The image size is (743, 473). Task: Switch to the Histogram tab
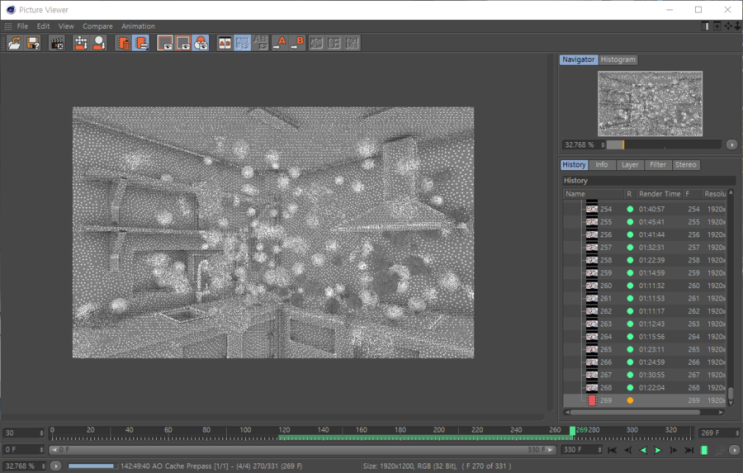(x=618, y=60)
